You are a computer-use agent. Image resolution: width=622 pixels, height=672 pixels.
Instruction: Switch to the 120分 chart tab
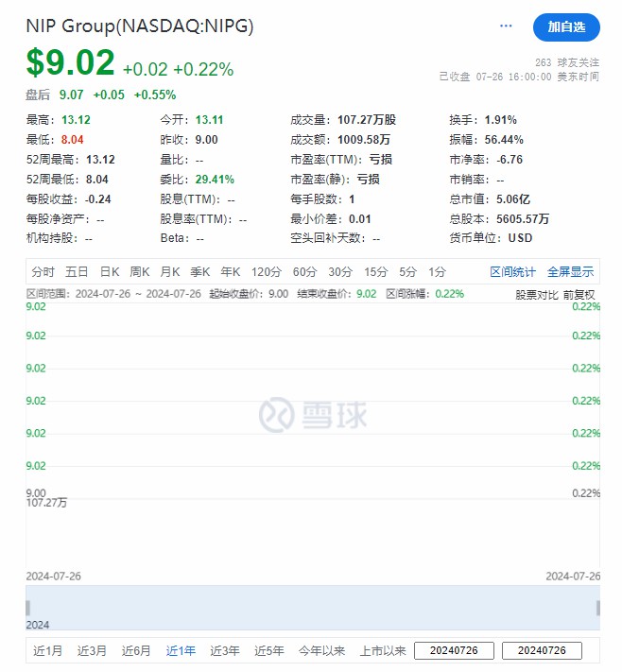point(267,271)
